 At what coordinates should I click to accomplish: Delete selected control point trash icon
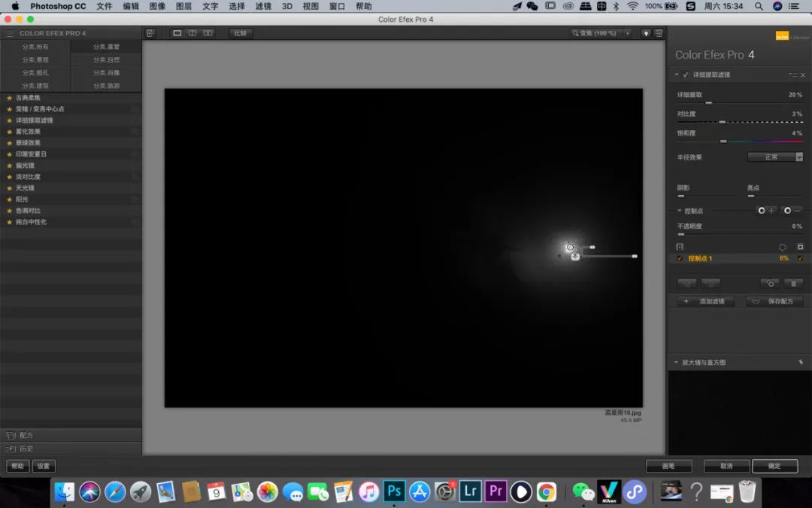[x=793, y=283]
